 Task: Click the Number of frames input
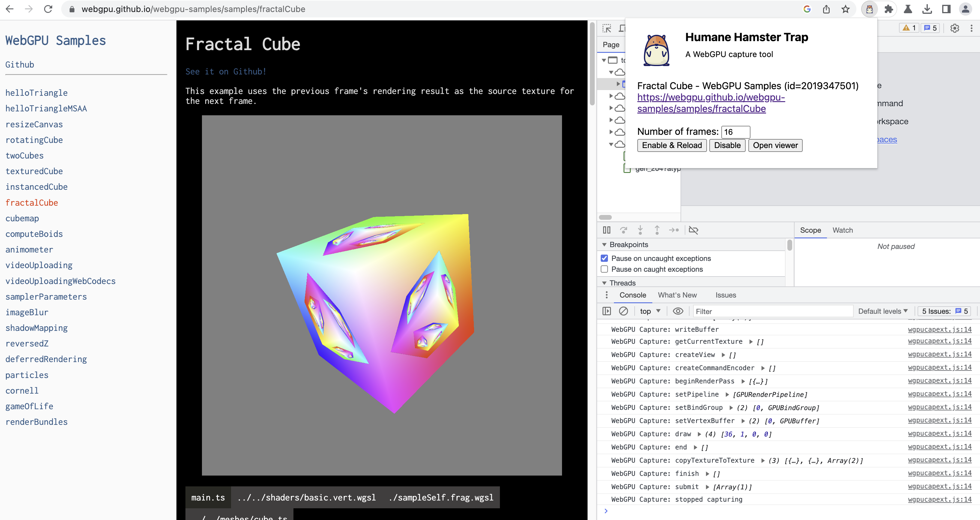click(735, 132)
